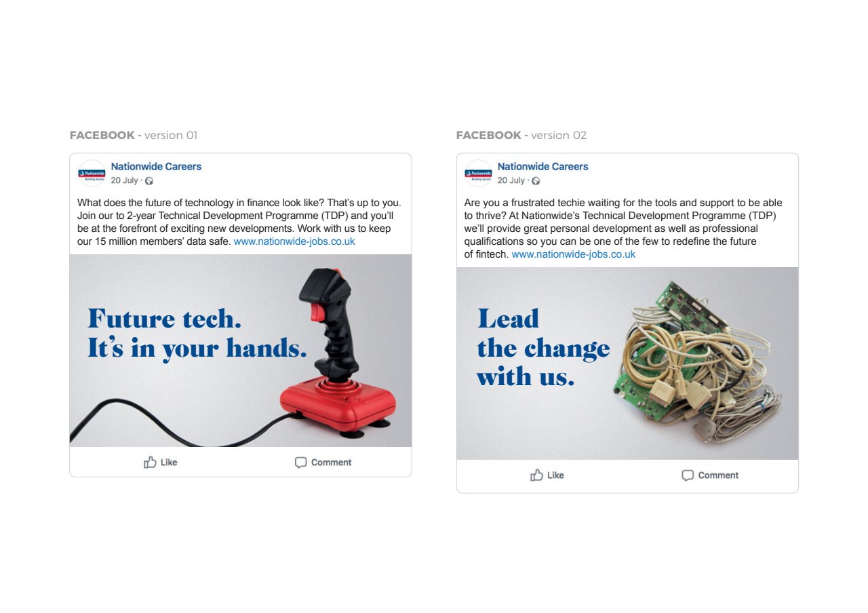868x613 pixels.
Task: Click the Comment button label on version 02 post
Action: tap(718, 475)
